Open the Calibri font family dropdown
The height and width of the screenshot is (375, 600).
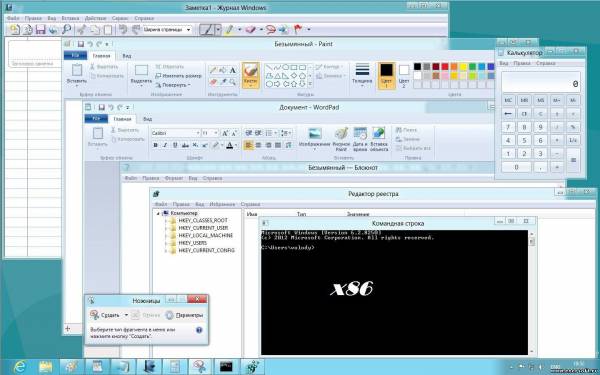click(198, 133)
